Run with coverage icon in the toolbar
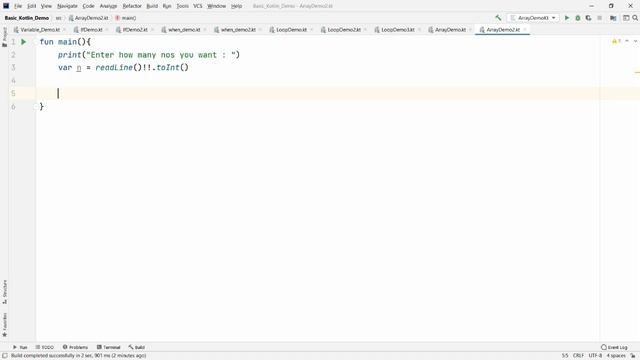This screenshot has height=360, width=640. coord(588,18)
